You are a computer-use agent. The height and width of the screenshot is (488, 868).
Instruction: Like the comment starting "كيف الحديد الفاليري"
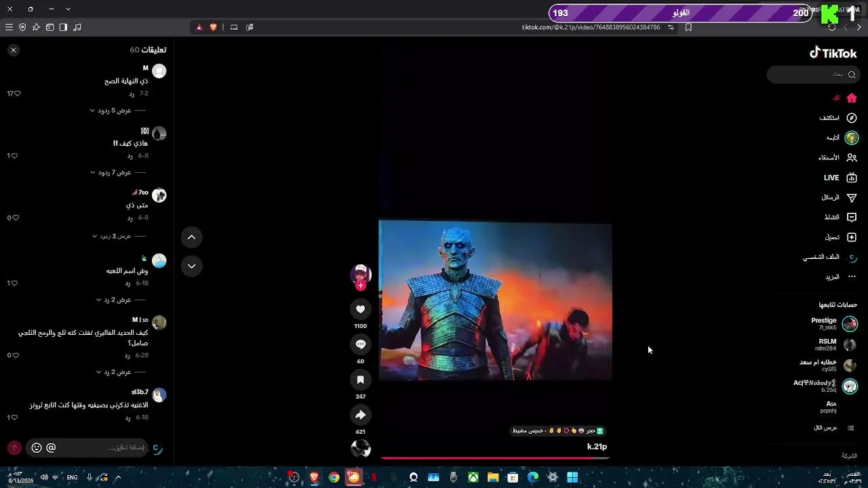pos(15,355)
